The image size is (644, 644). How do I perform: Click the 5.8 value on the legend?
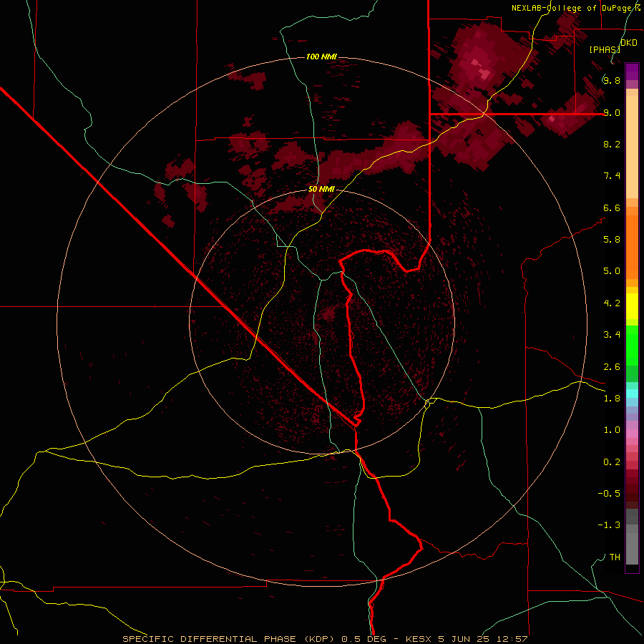pos(612,240)
